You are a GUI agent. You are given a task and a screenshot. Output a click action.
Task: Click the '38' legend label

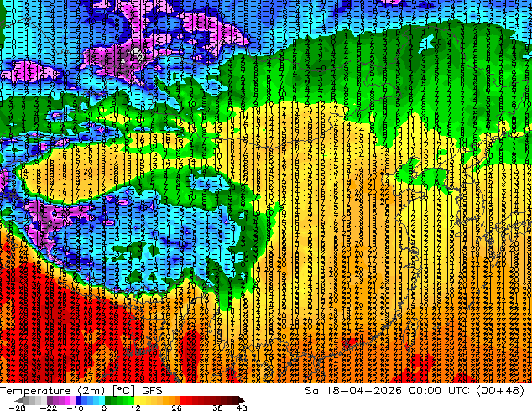coord(218,408)
